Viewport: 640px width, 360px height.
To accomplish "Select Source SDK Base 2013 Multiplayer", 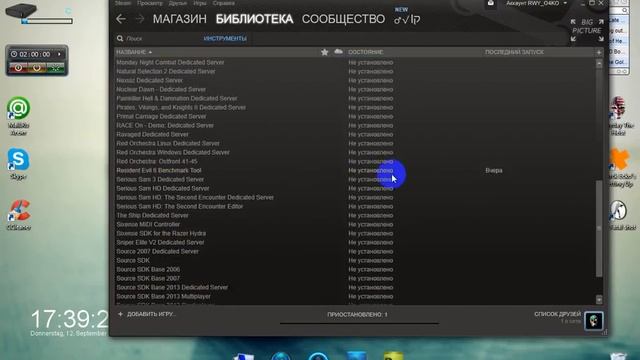I will [x=163, y=296].
